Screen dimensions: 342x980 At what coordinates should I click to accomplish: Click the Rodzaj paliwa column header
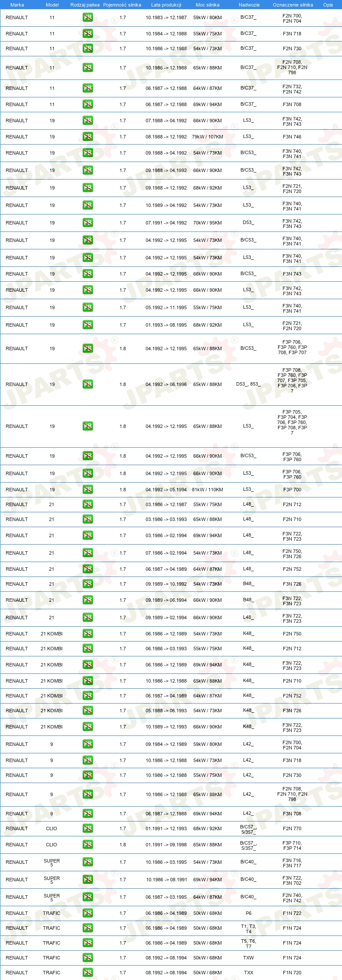[85, 5]
